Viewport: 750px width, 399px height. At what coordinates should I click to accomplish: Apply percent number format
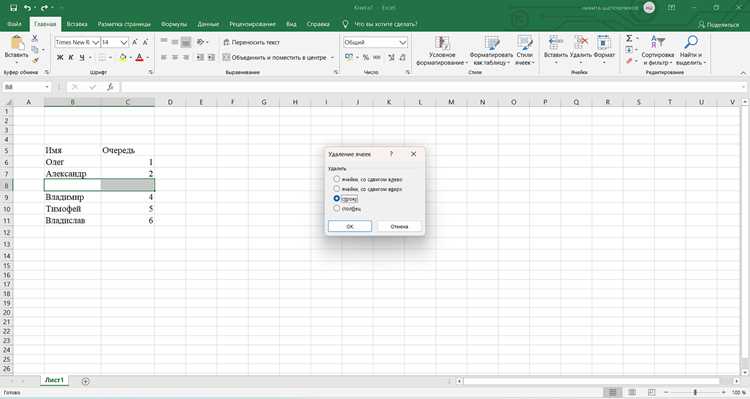point(366,57)
